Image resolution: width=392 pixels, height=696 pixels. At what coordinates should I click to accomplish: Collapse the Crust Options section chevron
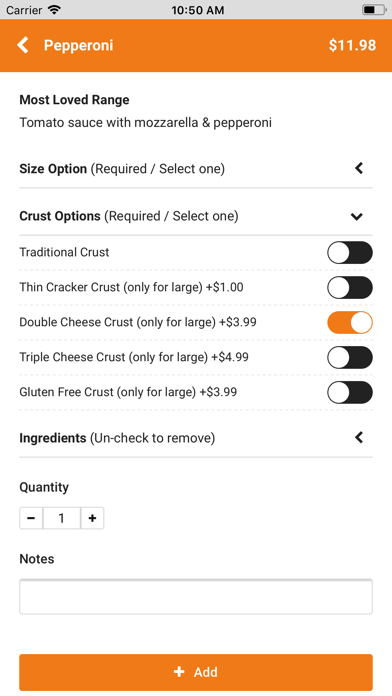click(x=357, y=217)
